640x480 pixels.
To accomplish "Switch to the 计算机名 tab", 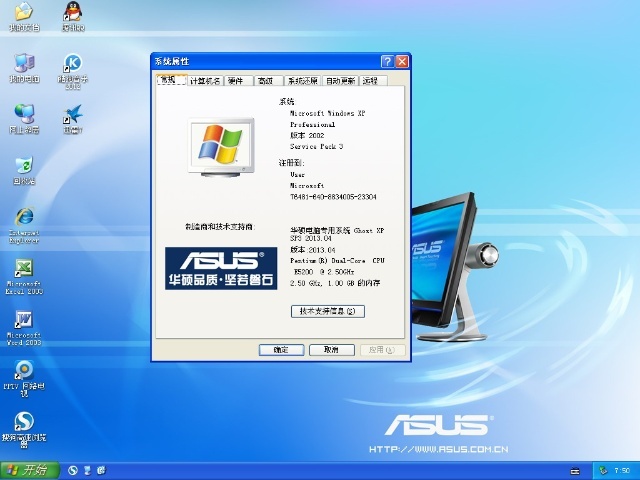I will [205, 81].
